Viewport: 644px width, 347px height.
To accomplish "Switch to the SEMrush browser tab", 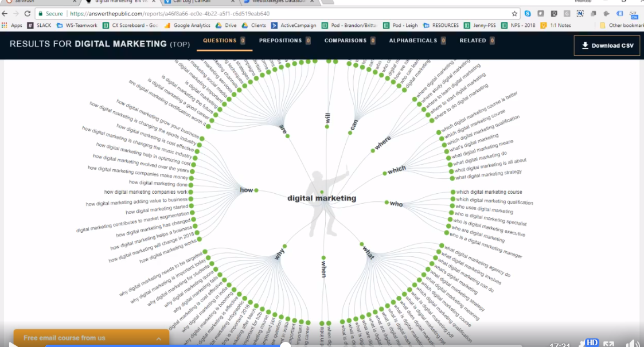I will coord(40,2).
